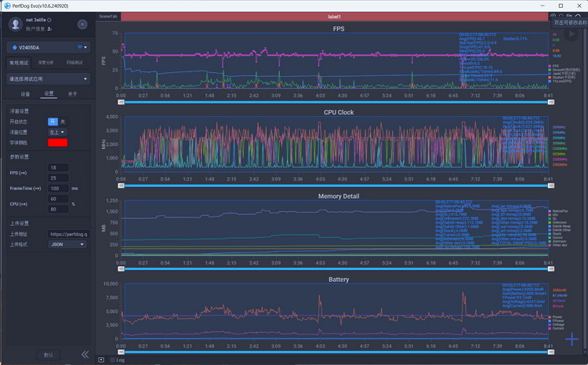
Task: Click the account info person icon
Action: click(49, 28)
